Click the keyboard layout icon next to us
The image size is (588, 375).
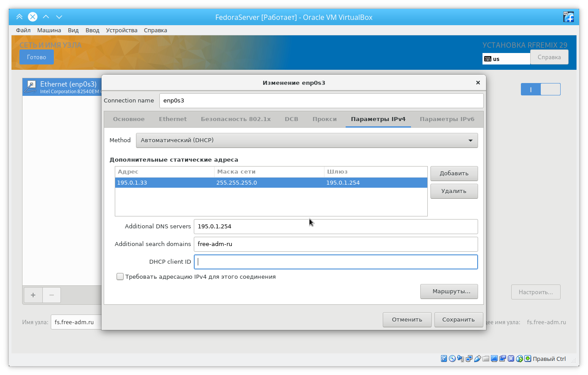click(x=488, y=59)
